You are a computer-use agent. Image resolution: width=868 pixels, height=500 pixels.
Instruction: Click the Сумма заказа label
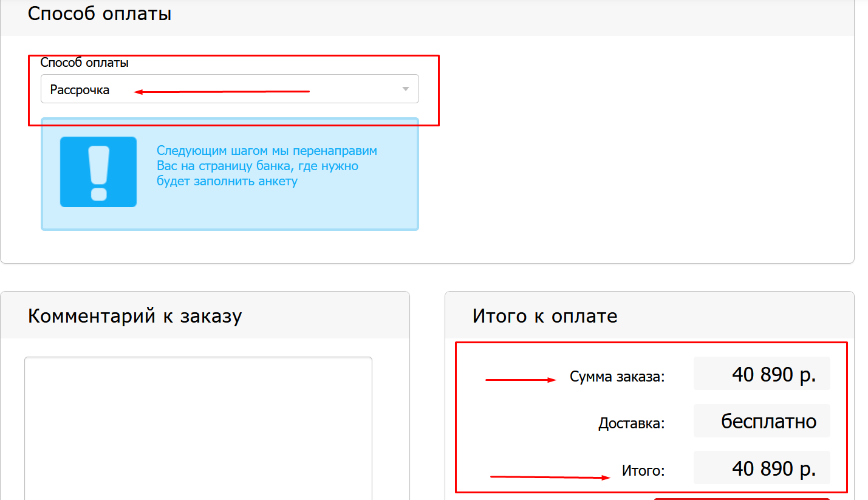pos(617,377)
